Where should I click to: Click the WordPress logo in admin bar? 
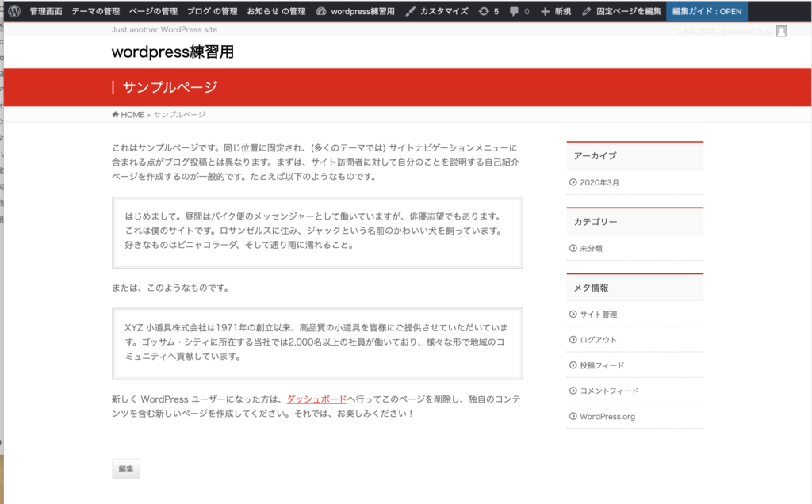14,11
